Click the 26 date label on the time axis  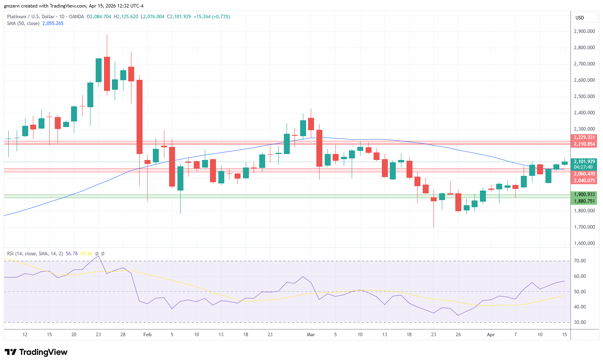[458, 335]
